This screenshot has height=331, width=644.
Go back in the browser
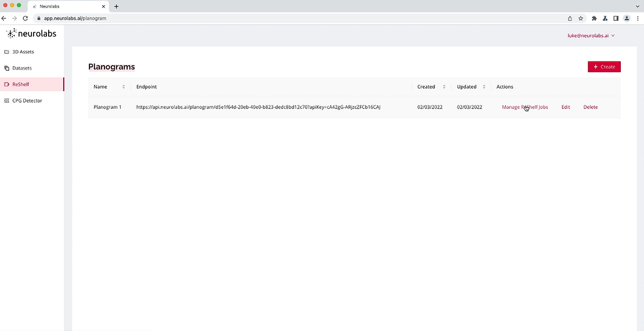pos(4,18)
